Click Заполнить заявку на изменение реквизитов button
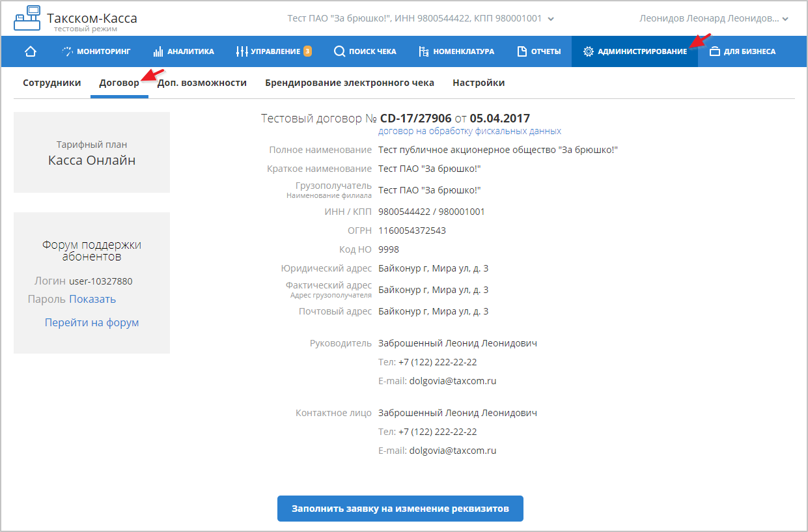The height and width of the screenshot is (532, 808). 400,509
